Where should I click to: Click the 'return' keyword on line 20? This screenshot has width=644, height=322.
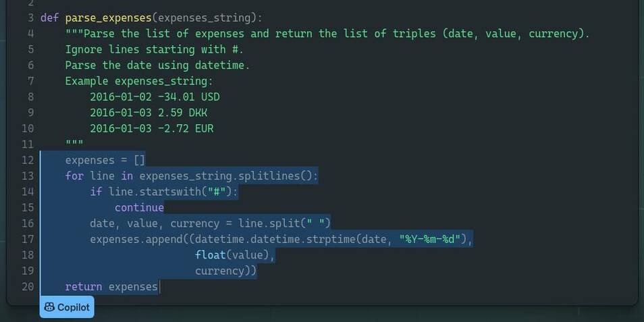(x=84, y=287)
